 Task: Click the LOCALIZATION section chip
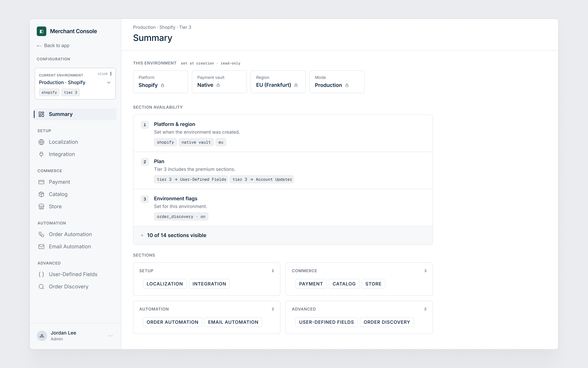pyautogui.click(x=165, y=284)
